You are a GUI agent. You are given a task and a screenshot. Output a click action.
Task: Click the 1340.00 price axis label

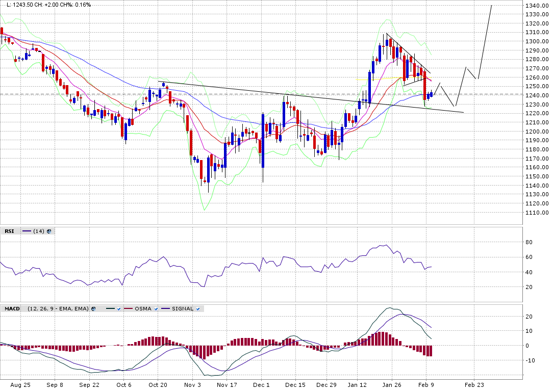tap(537, 6)
